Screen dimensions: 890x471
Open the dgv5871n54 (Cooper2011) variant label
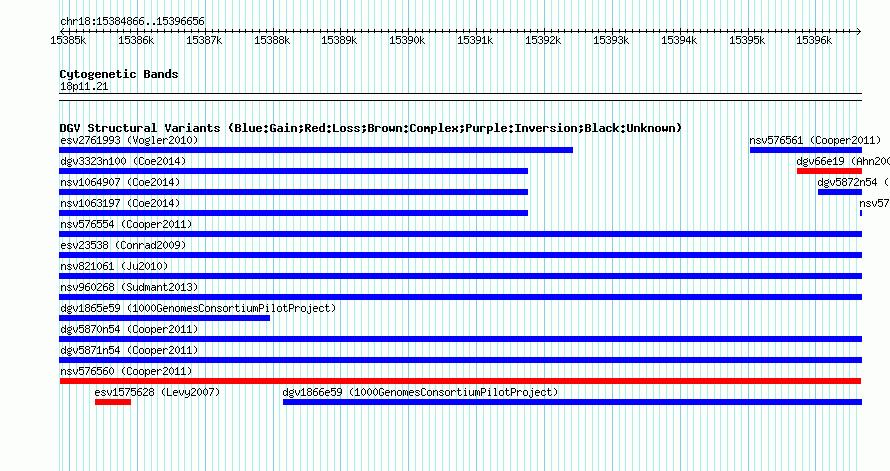[129, 350]
